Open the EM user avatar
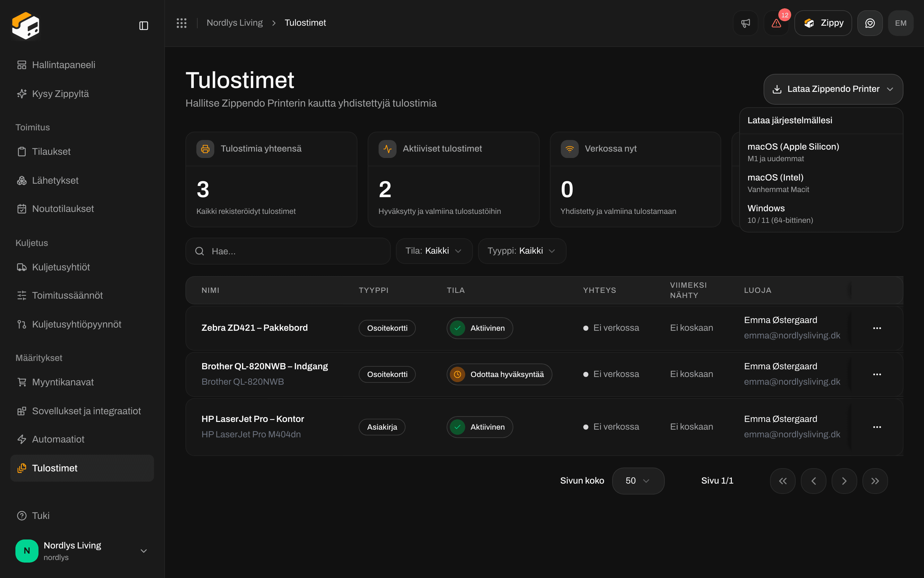Viewport: 924px width, 578px height. click(x=901, y=23)
